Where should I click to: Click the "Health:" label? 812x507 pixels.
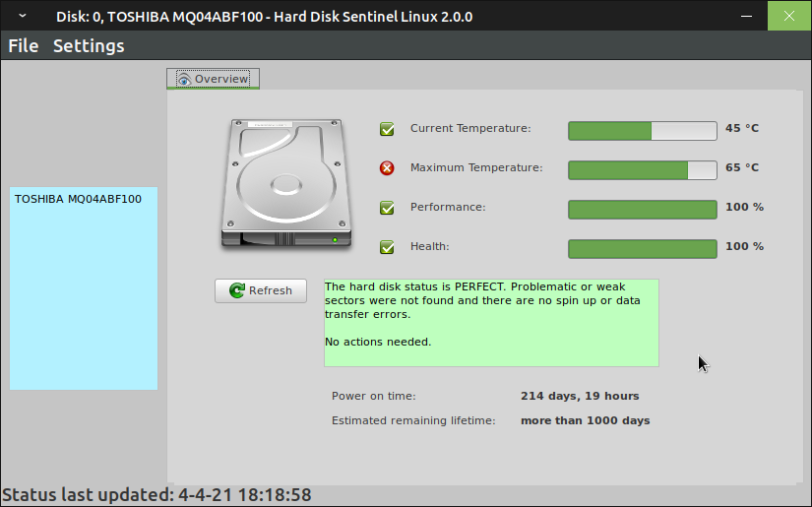click(x=430, y=246)
